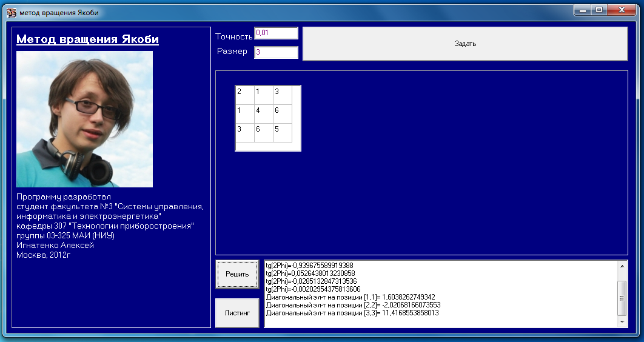This screenshot has width=644, height=342.
Task: Click the "Точность" label
Action: coord(233,37)
